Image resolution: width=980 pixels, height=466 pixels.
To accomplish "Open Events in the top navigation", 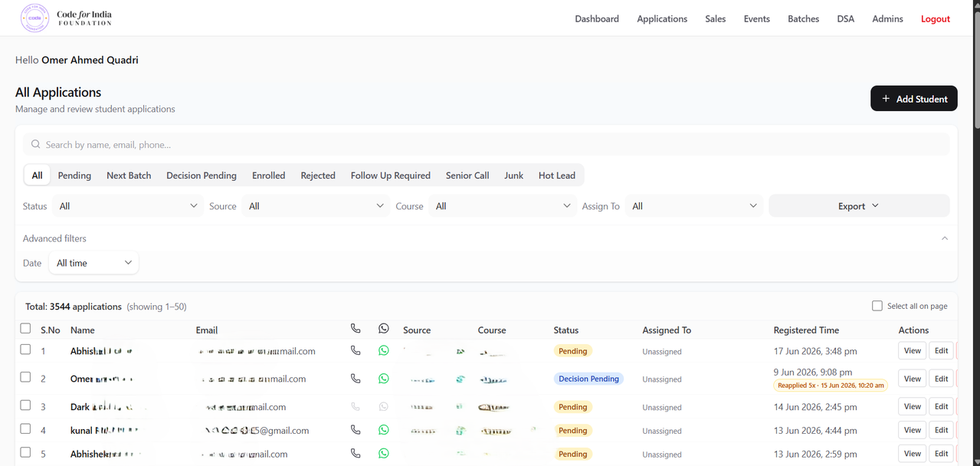I will (757, 18).
